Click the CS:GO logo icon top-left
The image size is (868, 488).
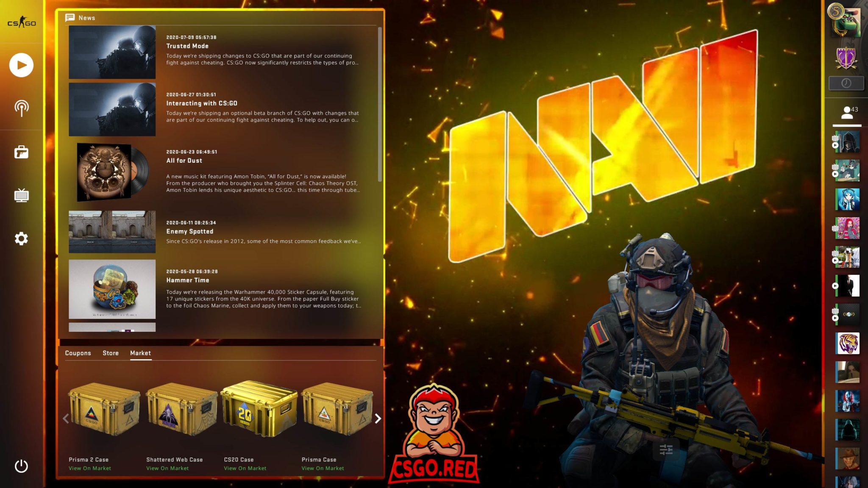(x=22, y=22)
